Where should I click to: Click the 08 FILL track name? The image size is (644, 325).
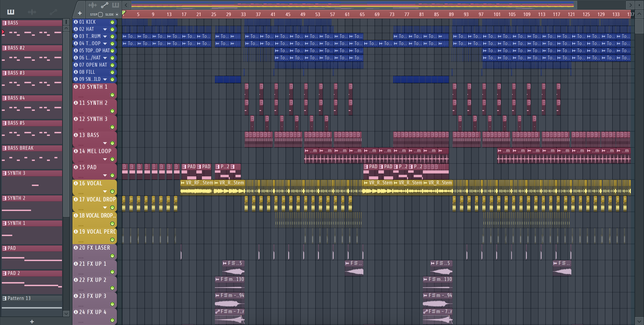click(87, 72)
